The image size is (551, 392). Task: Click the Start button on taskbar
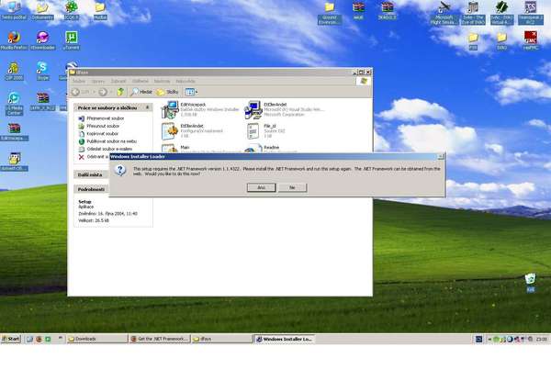pos(10,339)
